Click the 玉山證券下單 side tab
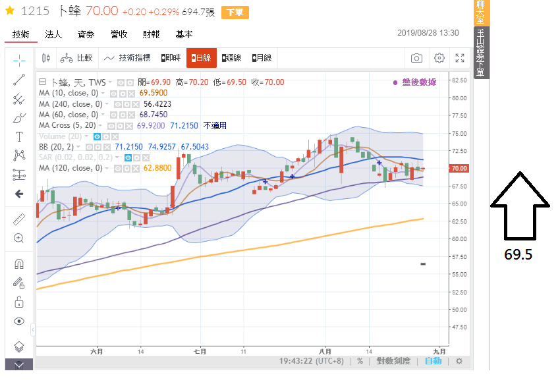 [481, 53]
